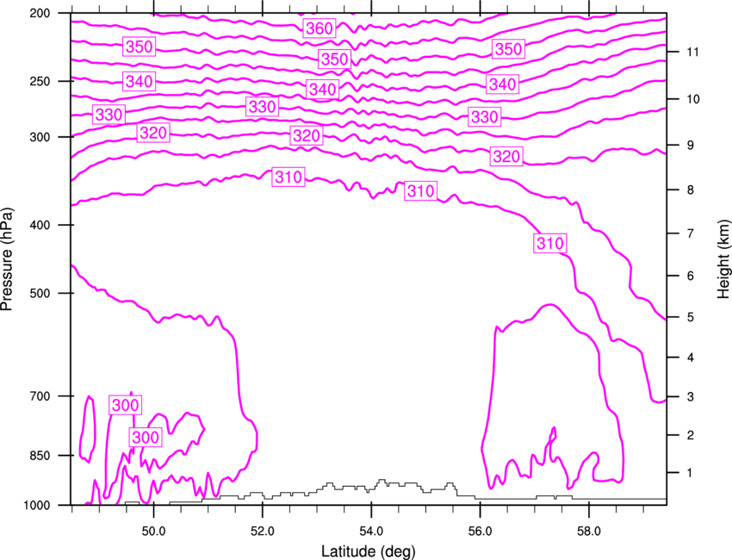This screenshot has height=560, width=732.
Task: Click the 58.0 latitude tick label
Action: point(589,532)
